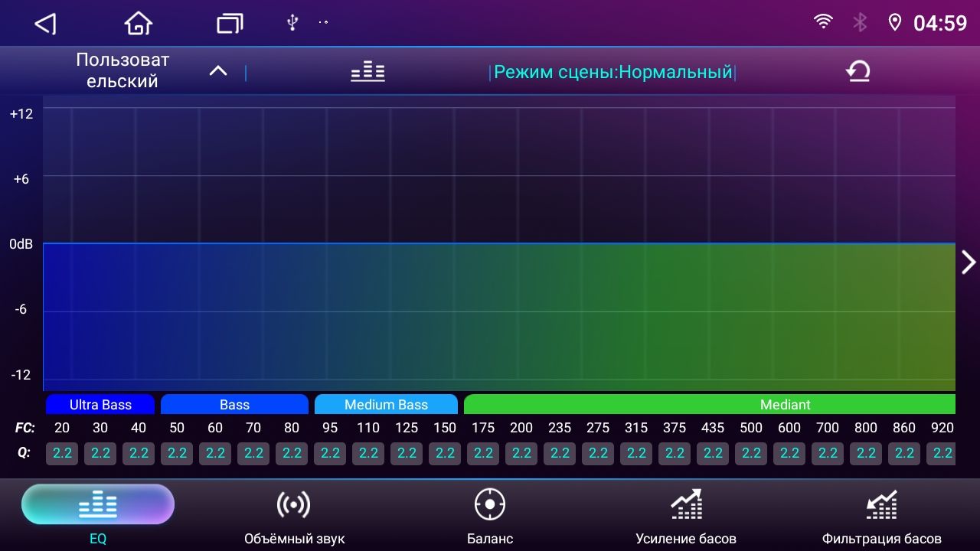Reset equalizer with the circular arrow icon
The width and height of the screenshot is (980, 551).
pos(857,72)
